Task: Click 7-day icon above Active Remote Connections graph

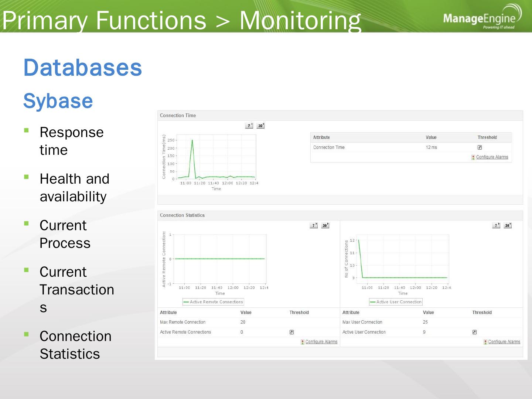Action: click(314, 225)
